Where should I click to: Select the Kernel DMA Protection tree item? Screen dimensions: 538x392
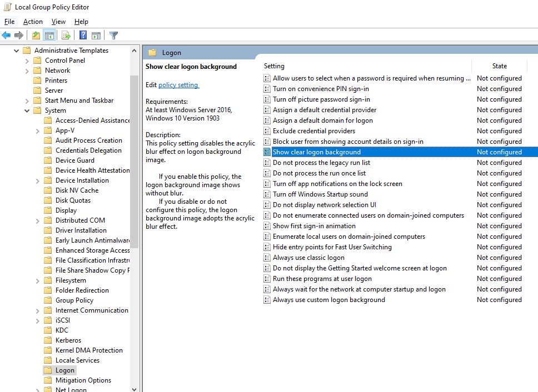(x=89, y=350)
